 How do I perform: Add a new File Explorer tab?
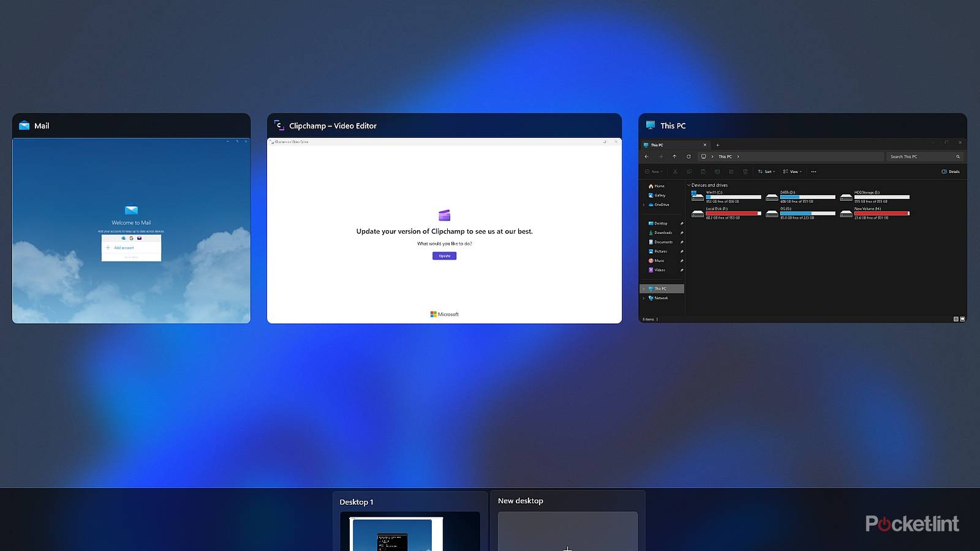point(718,145)
